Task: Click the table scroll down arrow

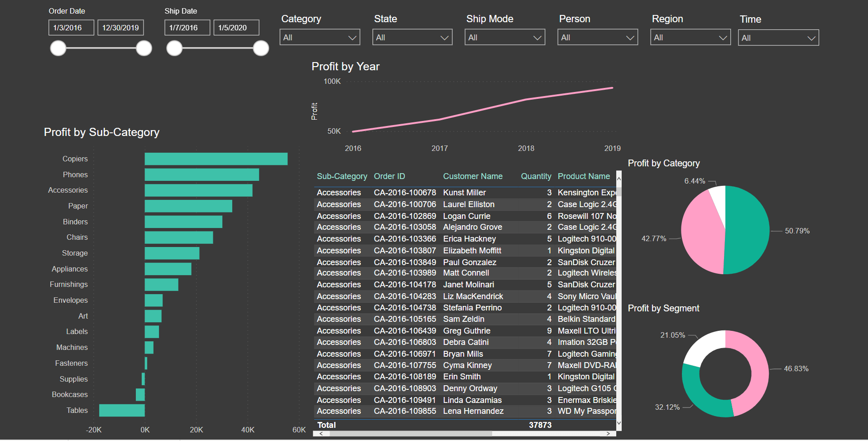Action: tap(619, 423)
